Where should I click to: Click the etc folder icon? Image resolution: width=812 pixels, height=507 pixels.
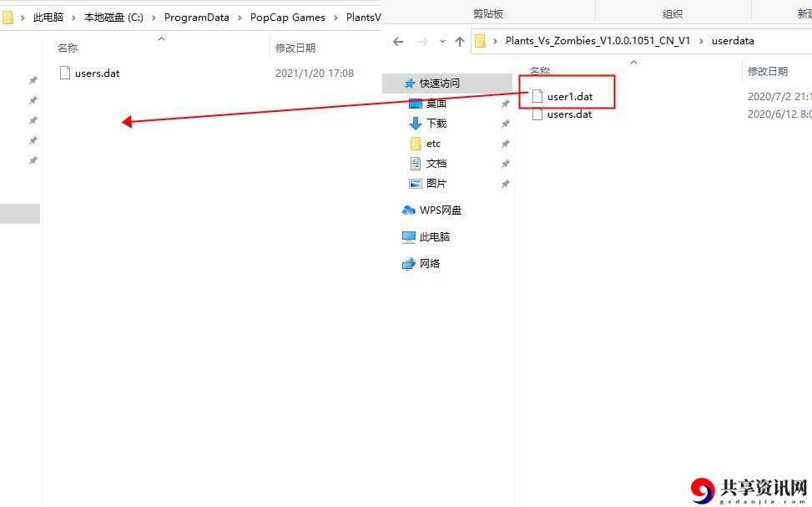[x=416, y=144]
